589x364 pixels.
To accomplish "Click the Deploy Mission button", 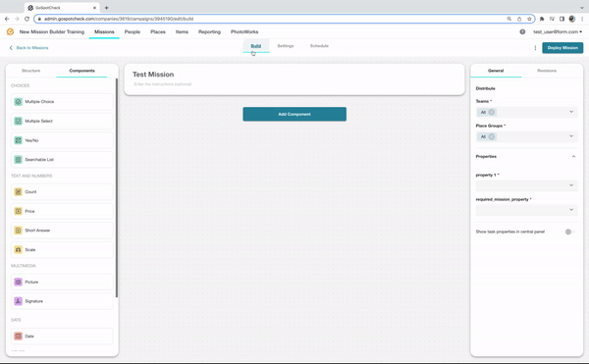I will tap(562, 48).
